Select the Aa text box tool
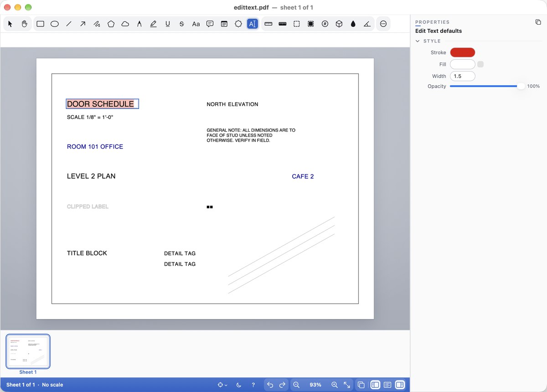Screen dimensions: 547x392 (x=196, y=24)
